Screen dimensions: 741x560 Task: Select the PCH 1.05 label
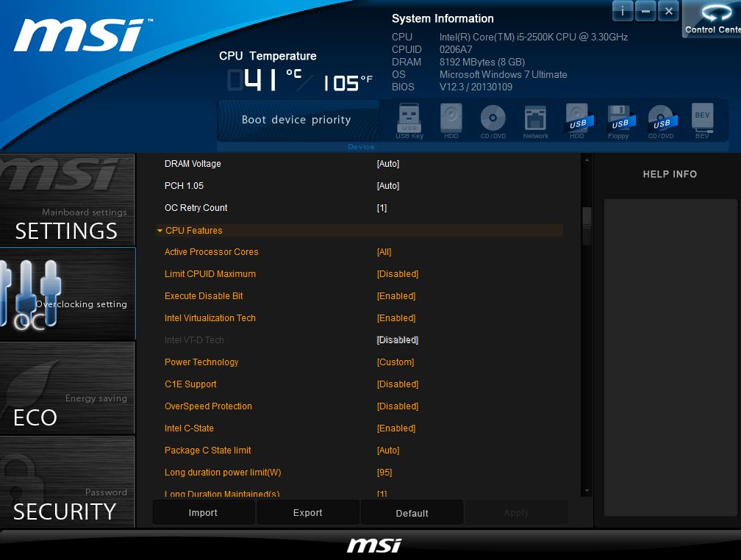click(184, 186)
